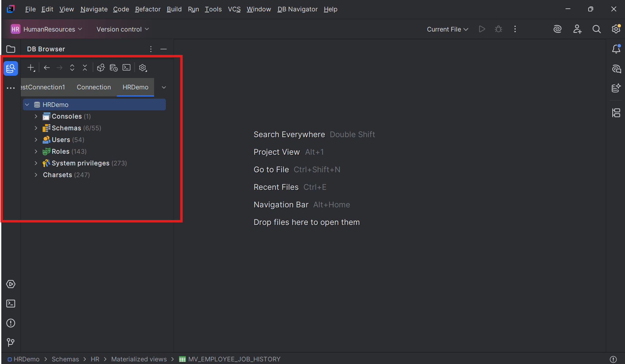625x364 pixels.
Task: Open the DB Navigator menu
Action: (297, 9)
